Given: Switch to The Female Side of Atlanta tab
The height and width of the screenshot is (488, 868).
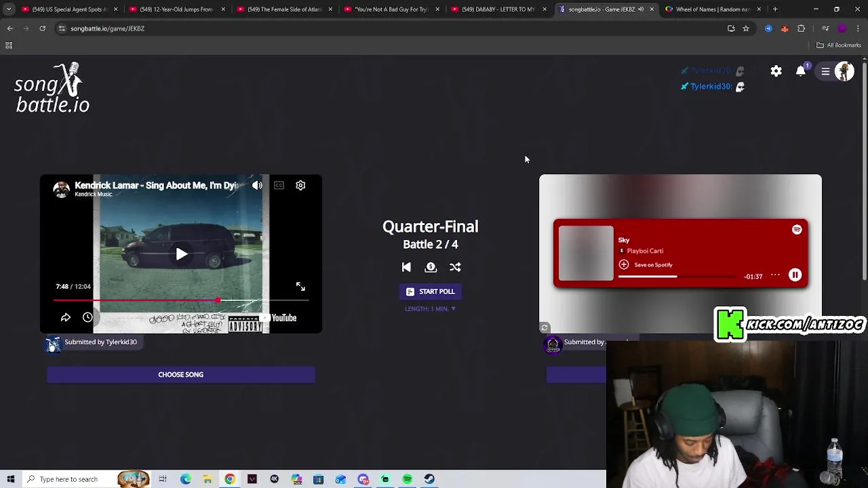Looking at the screenshot, I should (284, 9).
